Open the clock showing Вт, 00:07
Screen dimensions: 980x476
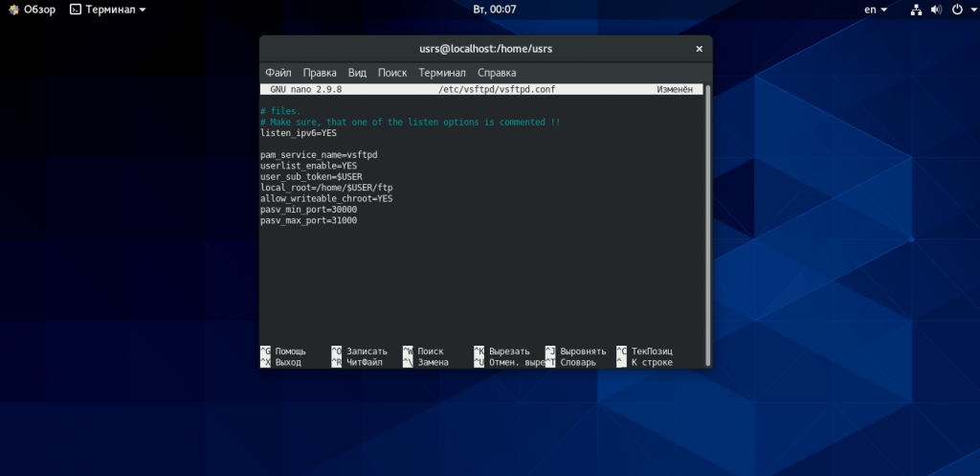[495, 10]
